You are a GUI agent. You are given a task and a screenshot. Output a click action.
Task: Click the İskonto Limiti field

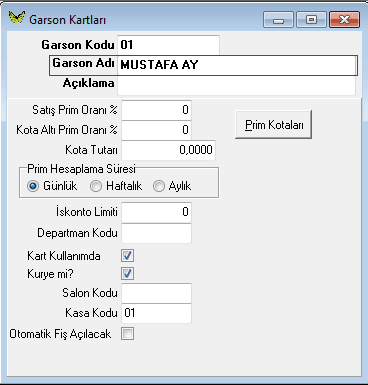[156, 212]
